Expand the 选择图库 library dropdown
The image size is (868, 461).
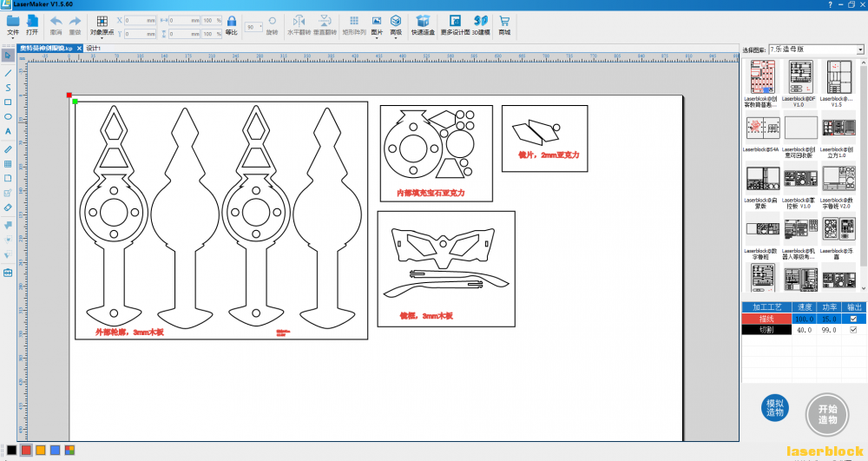tap(860, 49)
